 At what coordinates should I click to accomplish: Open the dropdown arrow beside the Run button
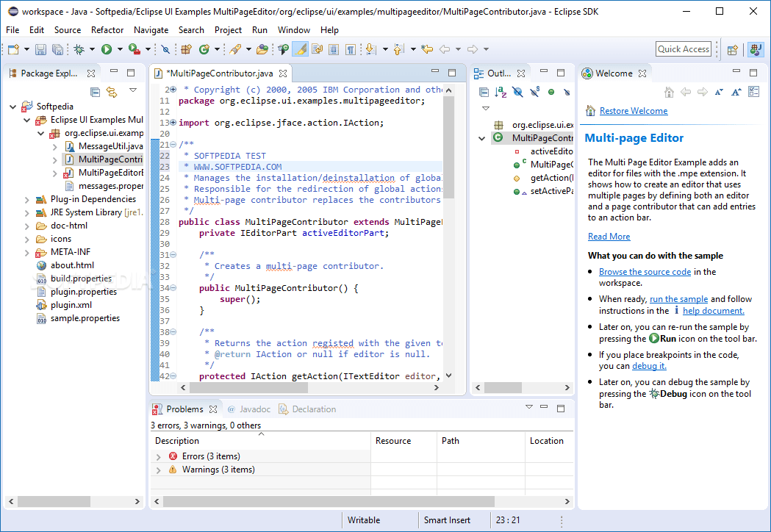click(x=120, y=49)
